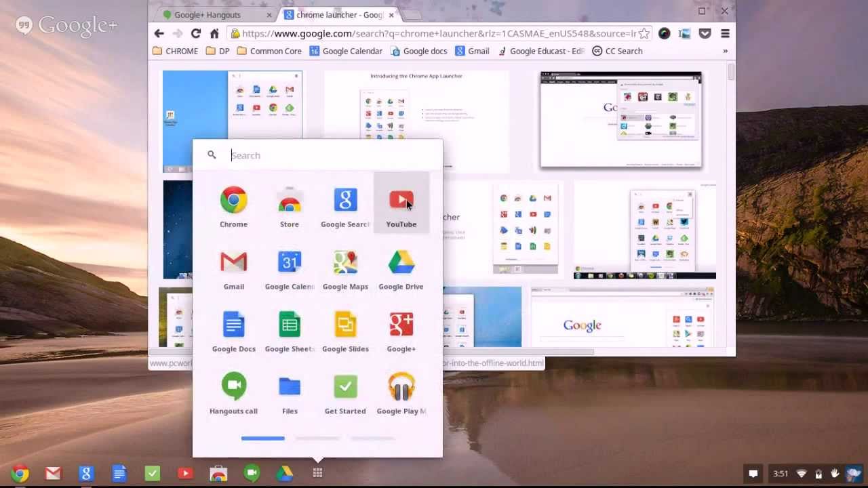Open Google+ logo on desktop
868x488 pixels.
tap(67, 26)
